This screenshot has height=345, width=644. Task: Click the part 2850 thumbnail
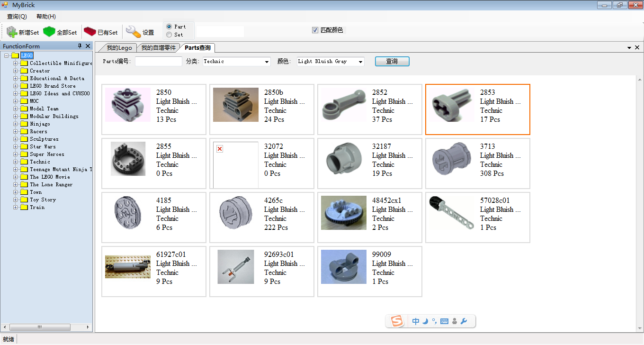(128, 105)
